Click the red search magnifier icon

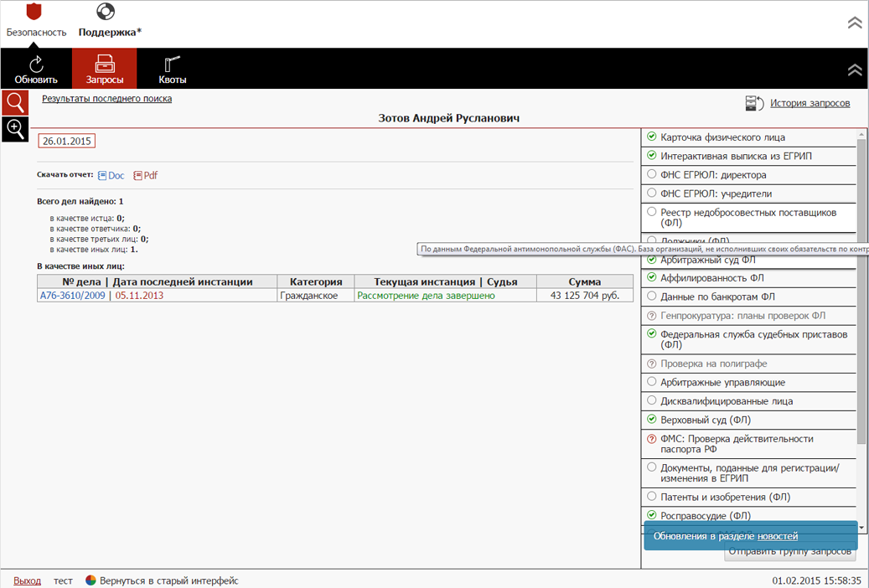15,103
